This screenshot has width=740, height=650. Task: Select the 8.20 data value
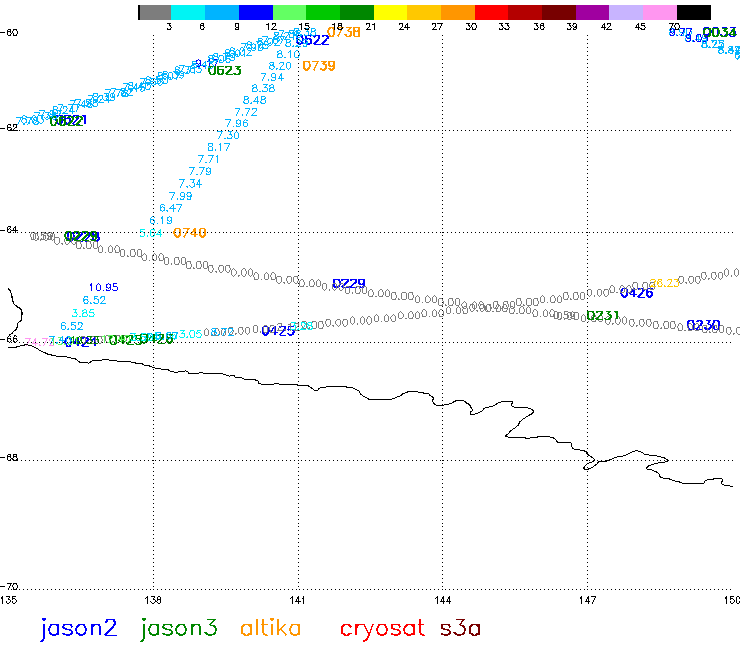click(280, 66)
